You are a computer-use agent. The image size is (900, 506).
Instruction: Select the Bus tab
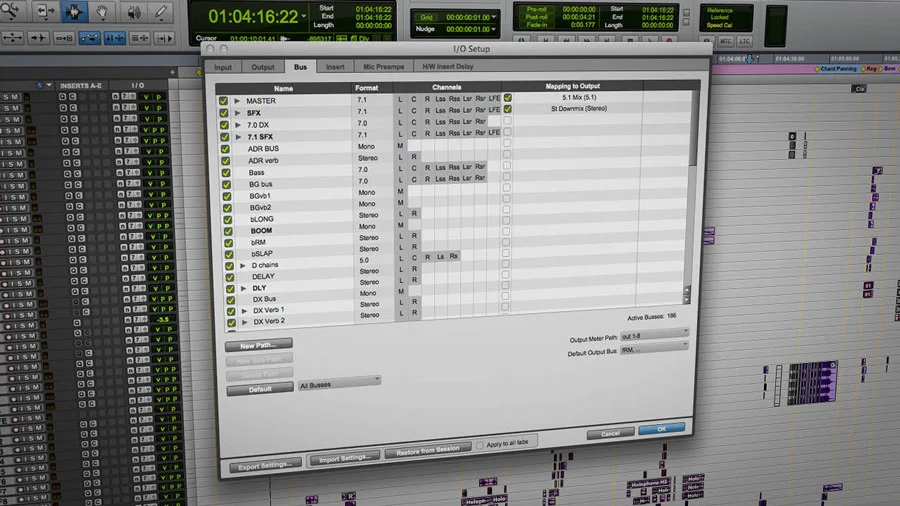[300, 67]
